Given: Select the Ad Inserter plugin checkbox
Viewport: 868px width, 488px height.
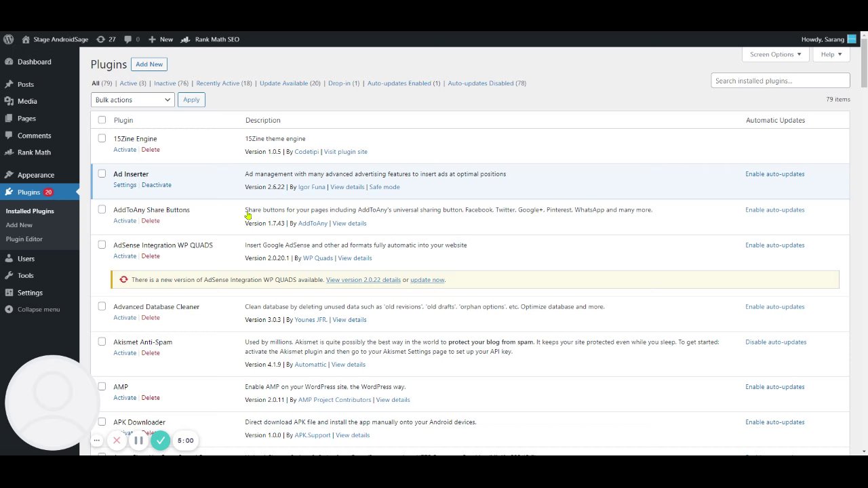Looking at the screenshot, I should pyautogui.click(x=102, y=174).
